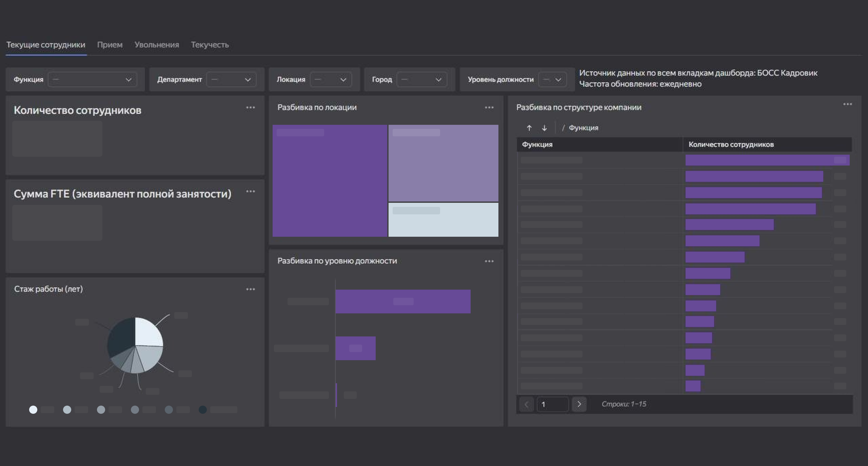Open the Разбивка по структуре компании three-dot menu
Image resolution: width=868 pixels, height=466 pixels.
coord(847,104)
